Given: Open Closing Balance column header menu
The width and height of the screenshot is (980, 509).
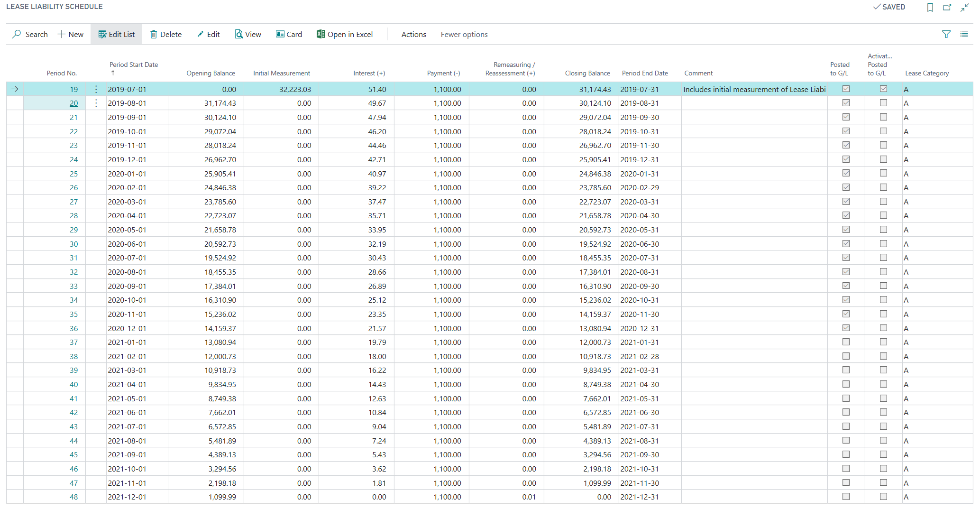Looking at the screenshot, I should tap(587, 73).
